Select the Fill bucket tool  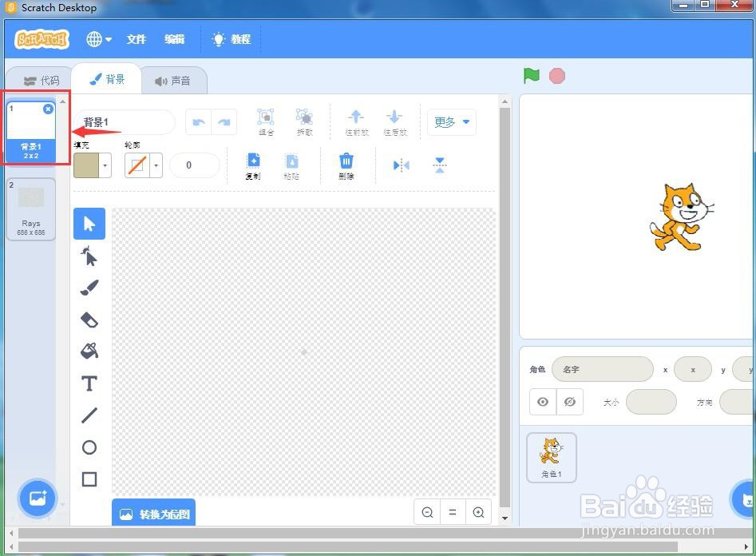[x=89, y=351]
